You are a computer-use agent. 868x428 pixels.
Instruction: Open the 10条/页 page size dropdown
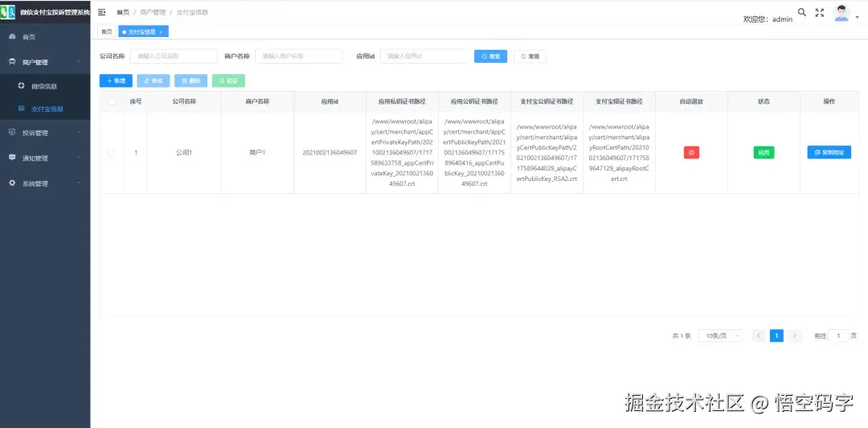pyautogui.click(x=720, y=335)
